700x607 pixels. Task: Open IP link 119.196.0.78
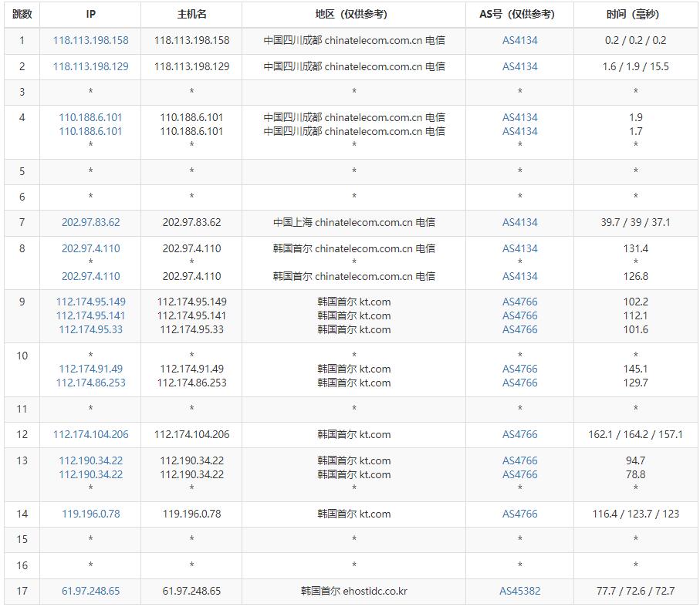90,514
